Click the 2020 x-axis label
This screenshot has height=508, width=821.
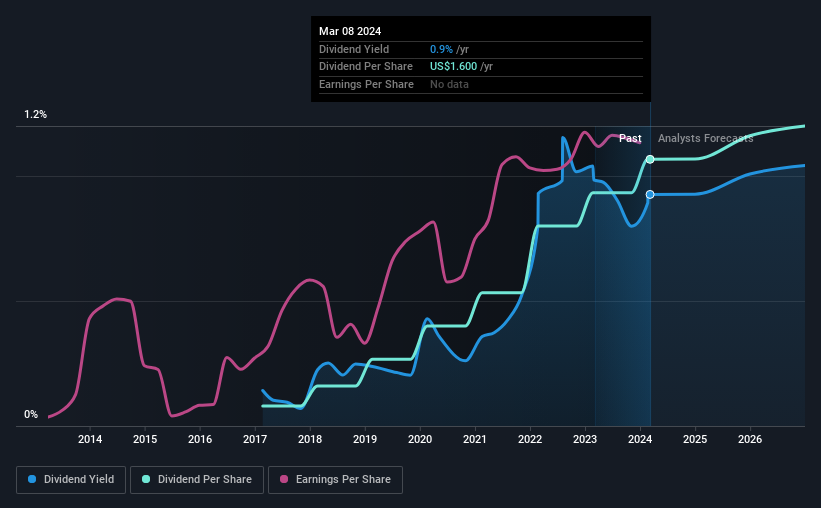tap(420, 439)
